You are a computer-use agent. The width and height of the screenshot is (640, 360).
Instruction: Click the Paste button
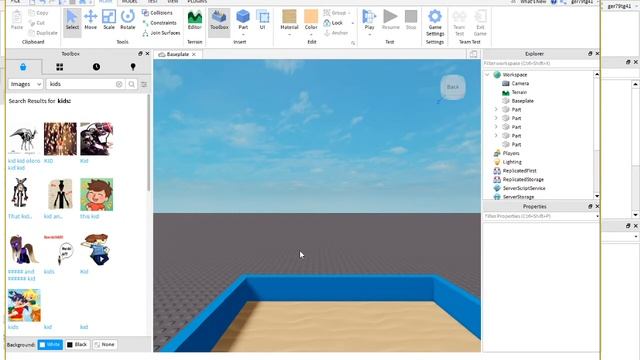point(17,20)
